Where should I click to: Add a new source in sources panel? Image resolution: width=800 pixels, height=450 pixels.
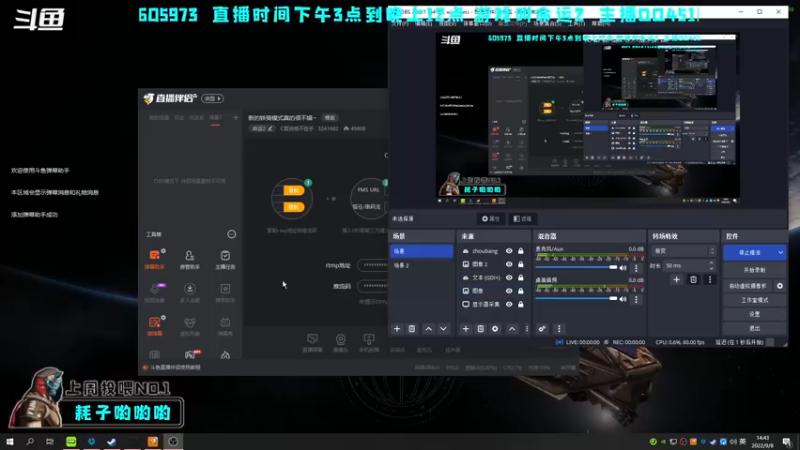pos(465,329)
